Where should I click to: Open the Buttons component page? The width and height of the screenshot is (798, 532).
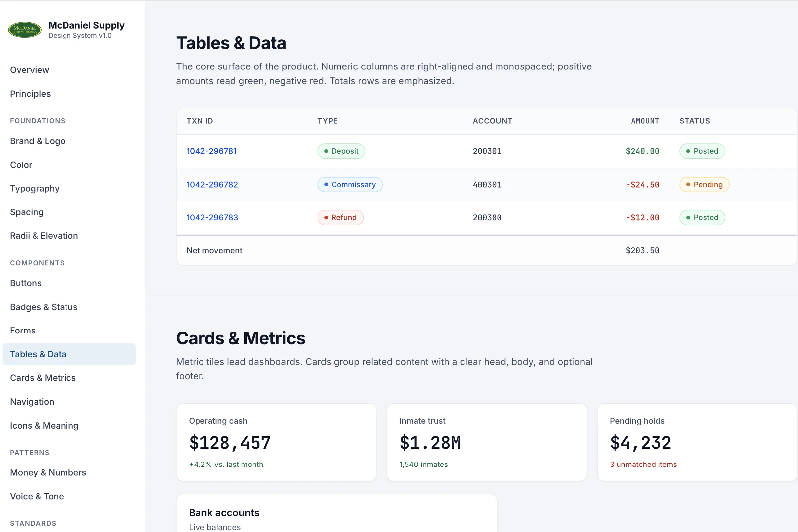pyautogui.click(x=26, y=283)
